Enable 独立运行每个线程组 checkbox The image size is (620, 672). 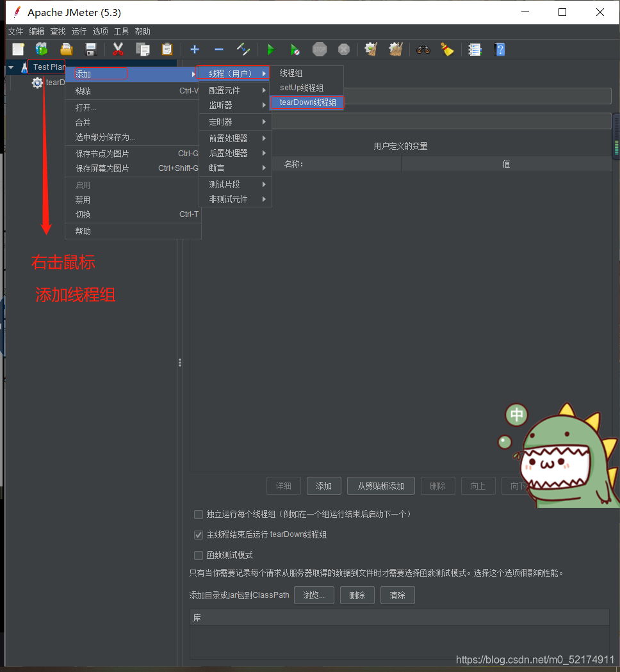[x=199, y=514]
